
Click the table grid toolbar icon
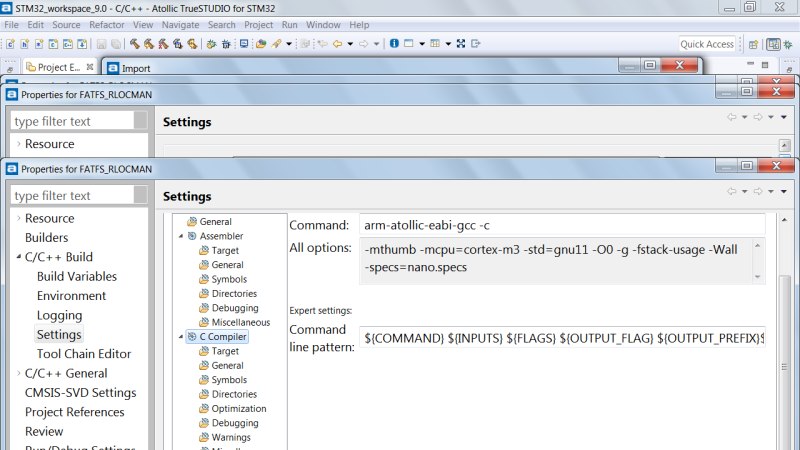click(435, 43)
